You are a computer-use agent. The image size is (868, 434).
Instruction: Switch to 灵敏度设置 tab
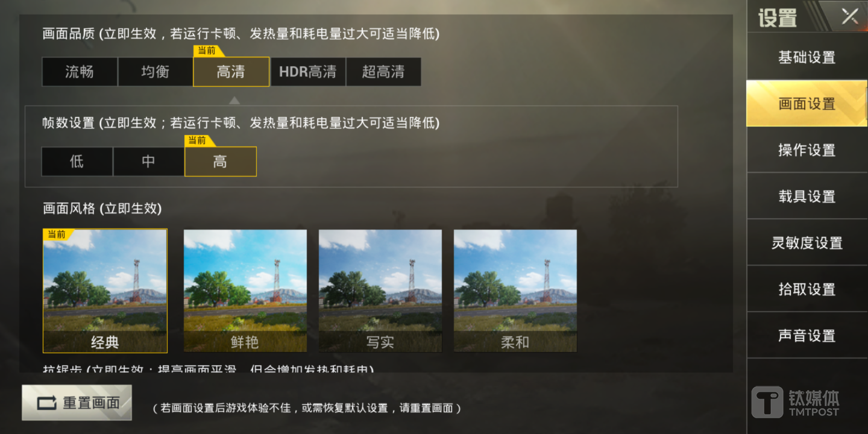pyautogui.click(x=807, y=243)
